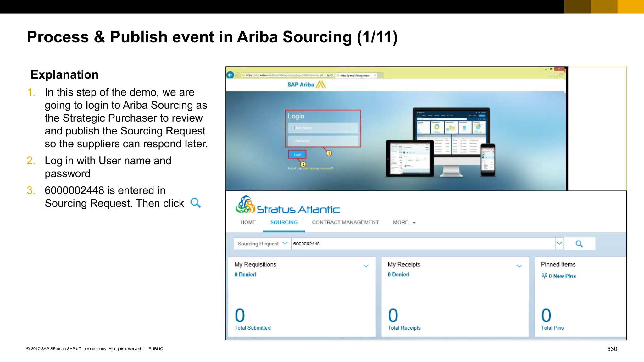
Task: Click the search field containing 6000002448
Action: click(x=423, y=244)
